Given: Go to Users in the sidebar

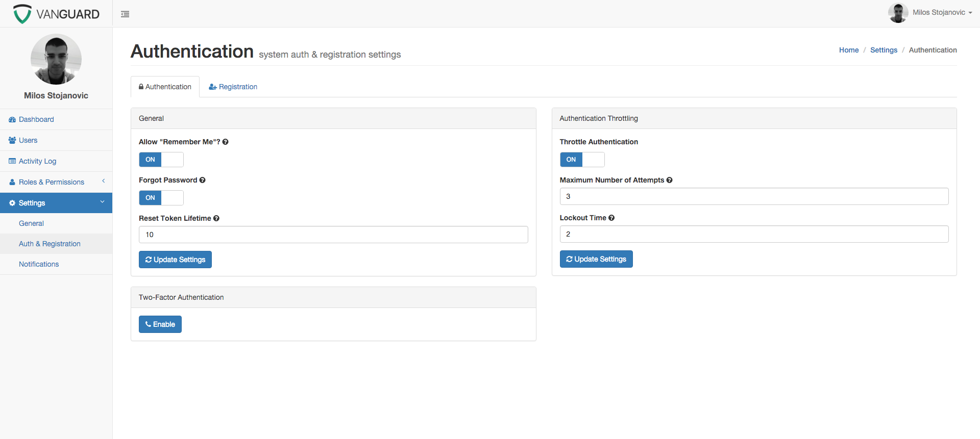Looking at the screenshot, I should [x=56, y=140].
